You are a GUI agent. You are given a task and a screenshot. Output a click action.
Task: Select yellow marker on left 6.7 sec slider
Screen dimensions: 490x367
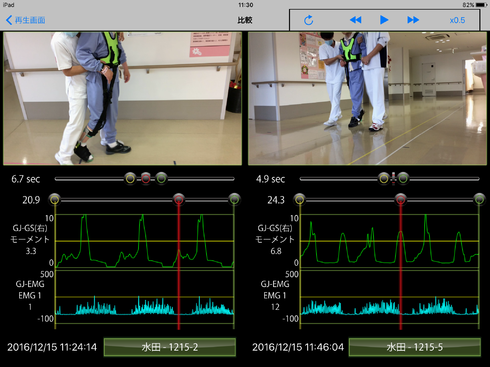pyautogui.click(x=130, y=179)
